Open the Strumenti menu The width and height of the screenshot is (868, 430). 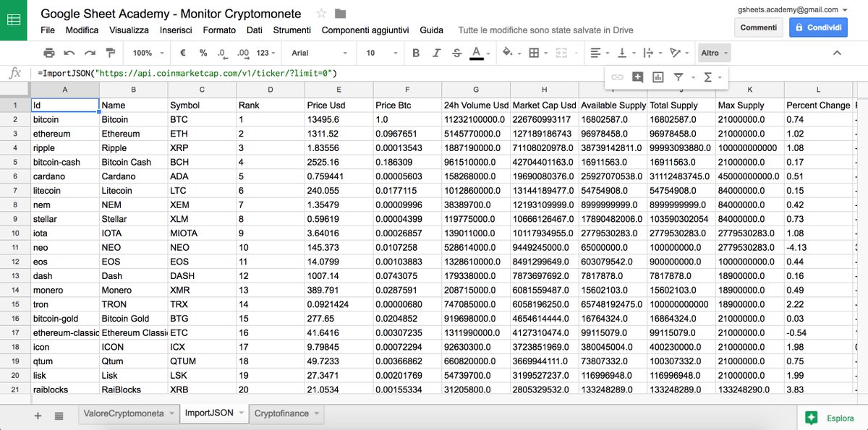292,30
